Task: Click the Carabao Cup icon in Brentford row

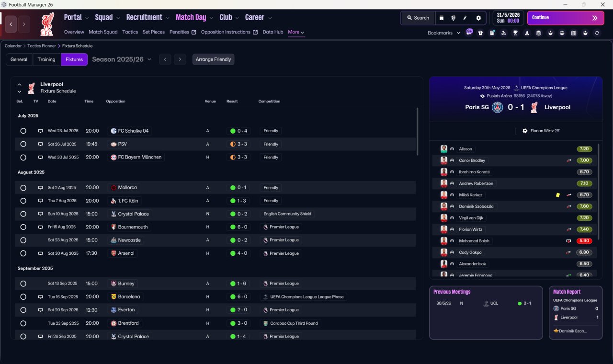Action: (265, 323)
